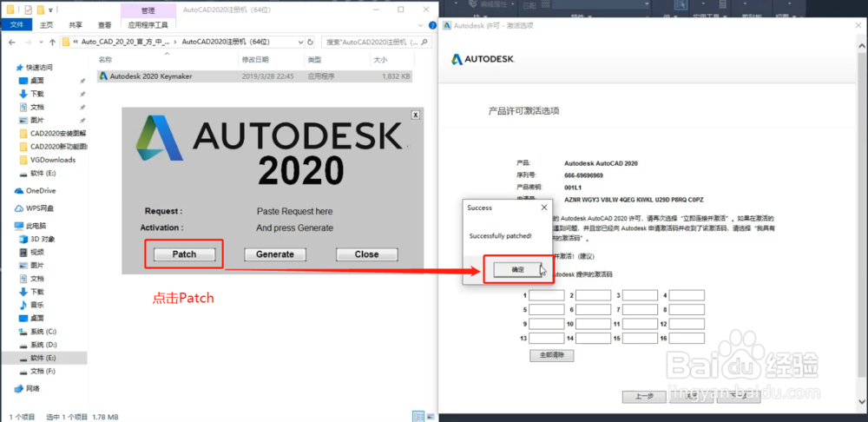
Task: Open the VGDownloads folder
Action: pos(53,160)
